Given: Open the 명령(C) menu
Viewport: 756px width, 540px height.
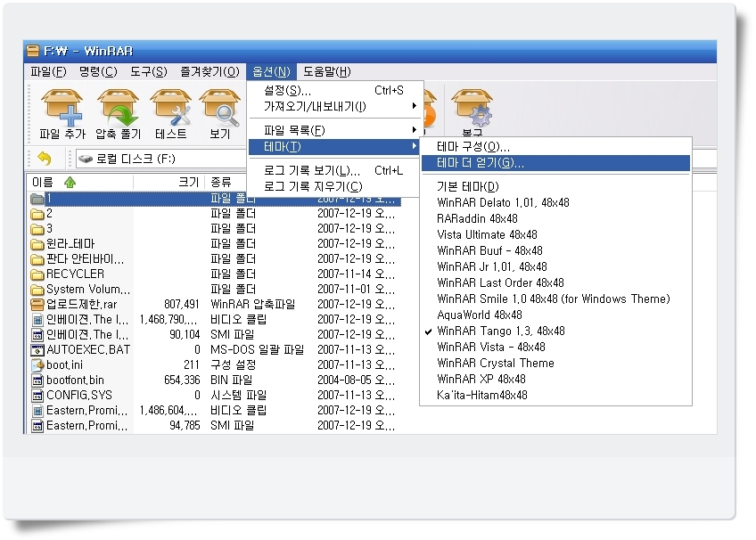Looking at the screenshot, I should (x=98, y=72).
